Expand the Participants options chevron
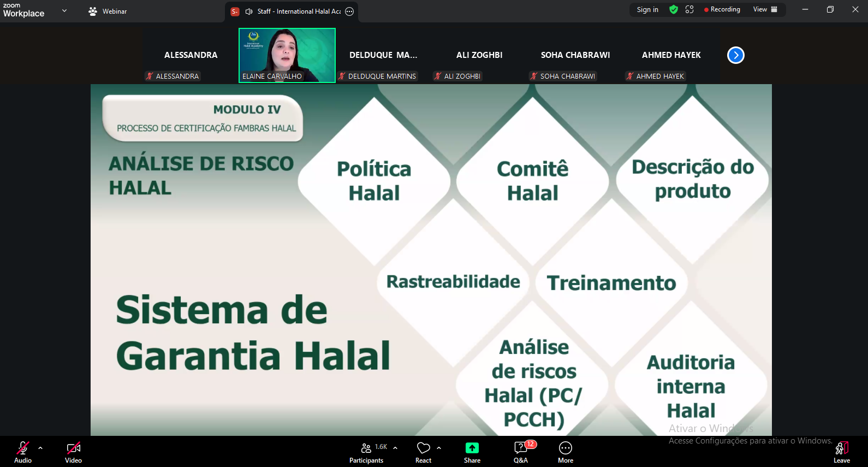 click(x=395, y=448)
